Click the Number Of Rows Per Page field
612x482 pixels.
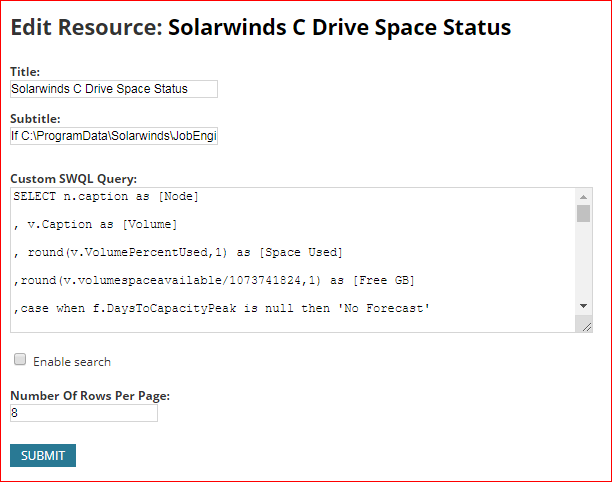(x=84, y=413)
